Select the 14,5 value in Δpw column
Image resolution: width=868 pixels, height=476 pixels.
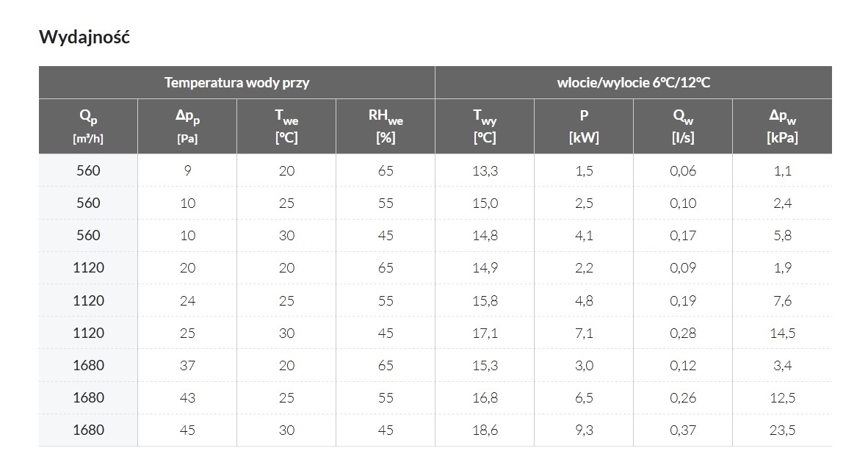tap(782, 333)
